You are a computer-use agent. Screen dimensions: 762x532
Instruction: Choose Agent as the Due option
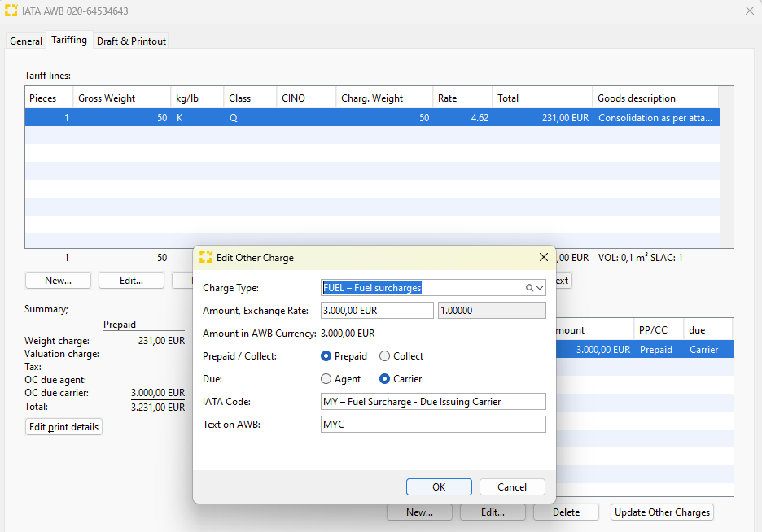326,379
